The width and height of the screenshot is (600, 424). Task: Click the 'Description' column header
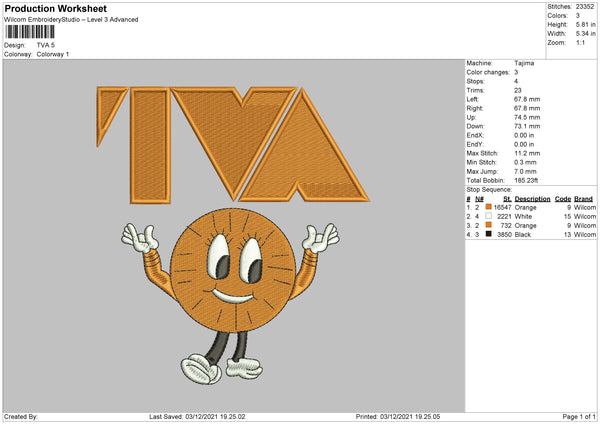tap(532, 199)
